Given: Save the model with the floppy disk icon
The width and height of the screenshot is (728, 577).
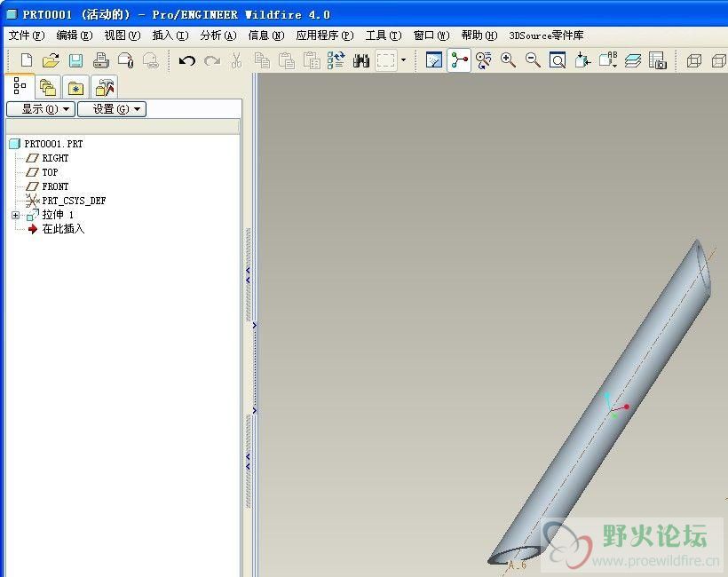Looking at the screenshot, I should (x=75, y=60).
